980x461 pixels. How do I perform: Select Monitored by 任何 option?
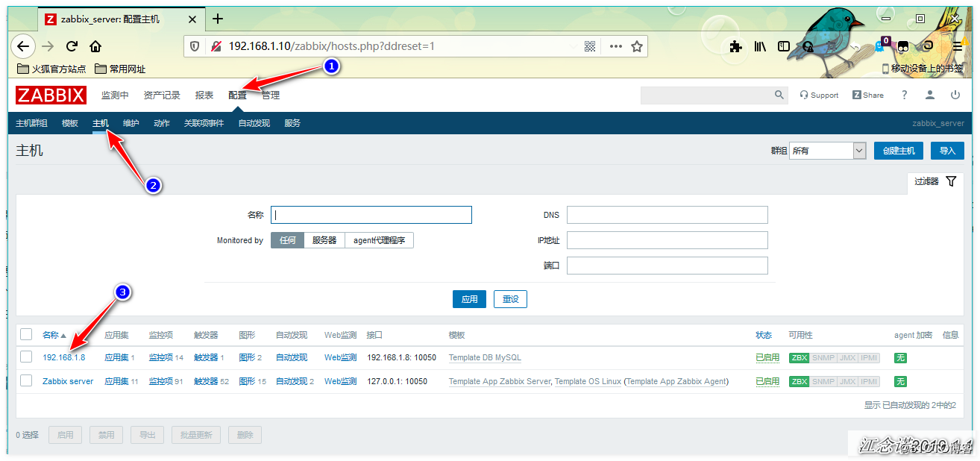[288, 240]
